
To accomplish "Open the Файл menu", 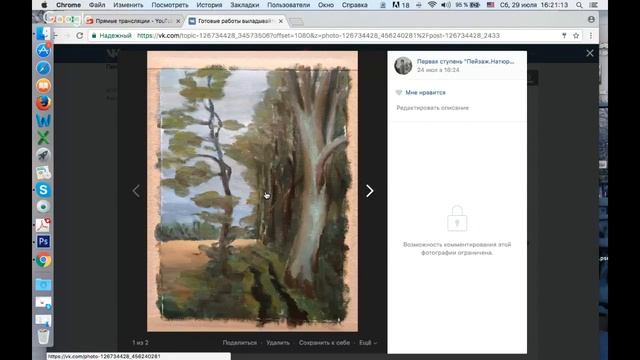I will point(97,5).
